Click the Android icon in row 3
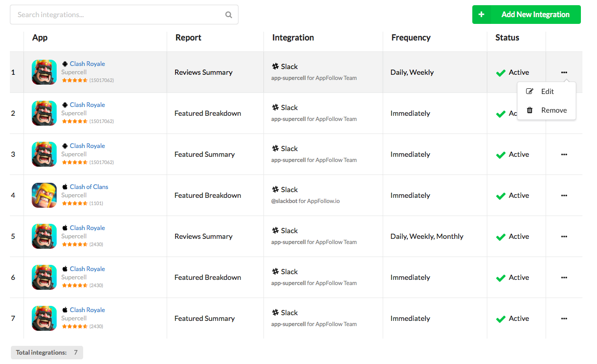The height and width of the screenshot is (364, 597). [65, 146]
